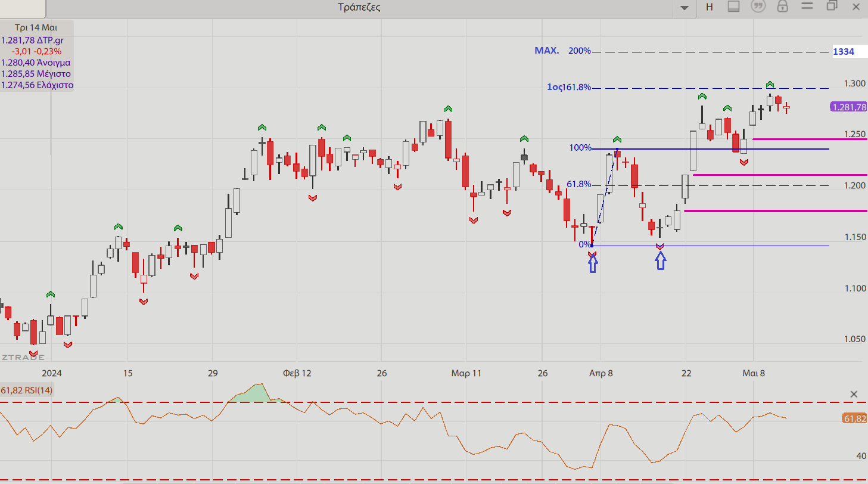Click the 1.285,85 Μέγιστο high value
868x484 pixels.
tap(36, 74)
